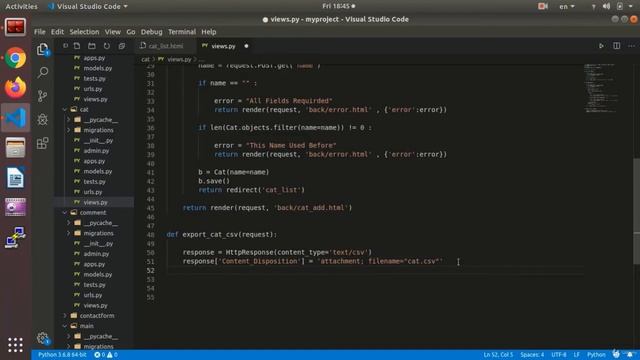Click the Refresh Explorer icon

click(x=107, y=46)
